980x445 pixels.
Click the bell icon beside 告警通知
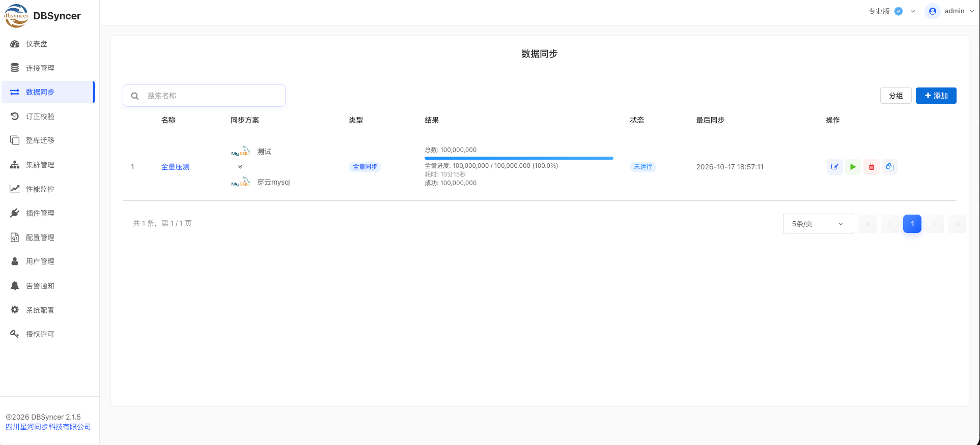click(15, 286)
